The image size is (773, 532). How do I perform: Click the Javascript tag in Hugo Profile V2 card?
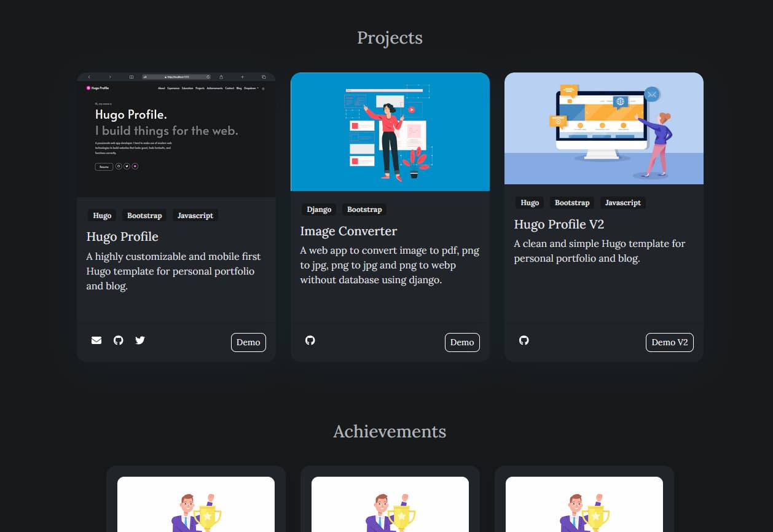click(x=622, y=203)
